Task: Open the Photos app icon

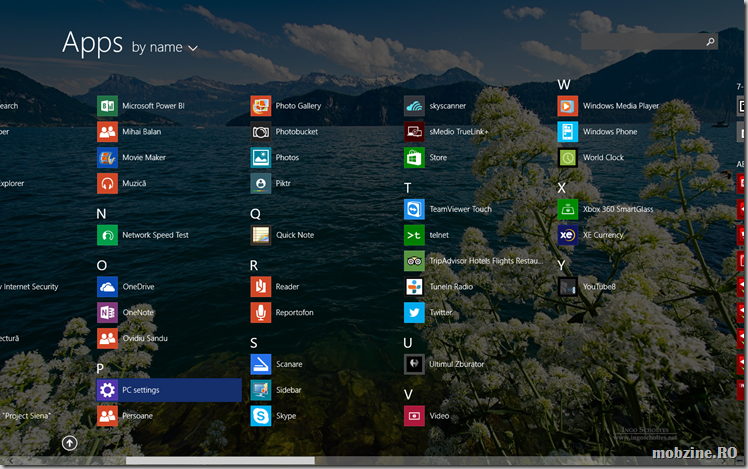Action: click(261, 157)
